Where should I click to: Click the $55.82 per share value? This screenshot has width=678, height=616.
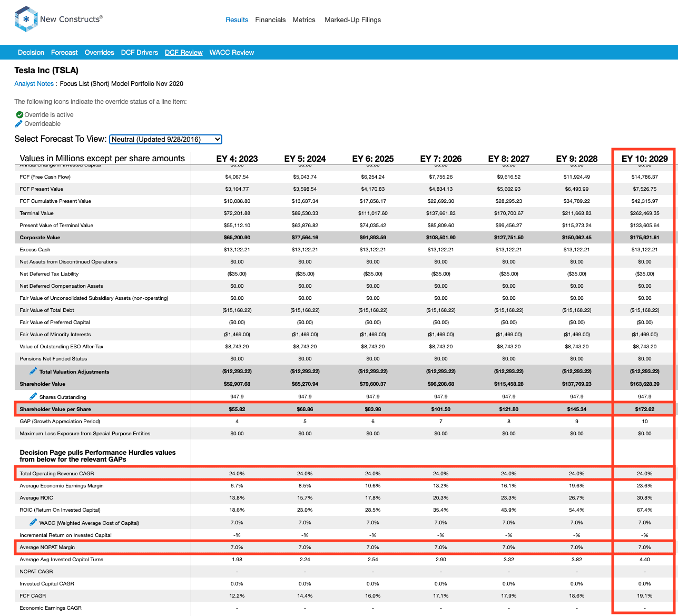[x=237, y=409]
